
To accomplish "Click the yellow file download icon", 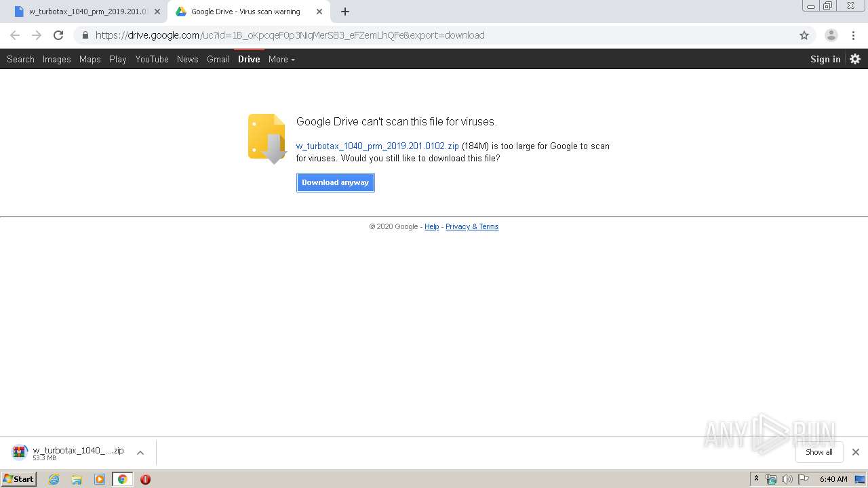I will pyautogui.click(x=267, y=138).
